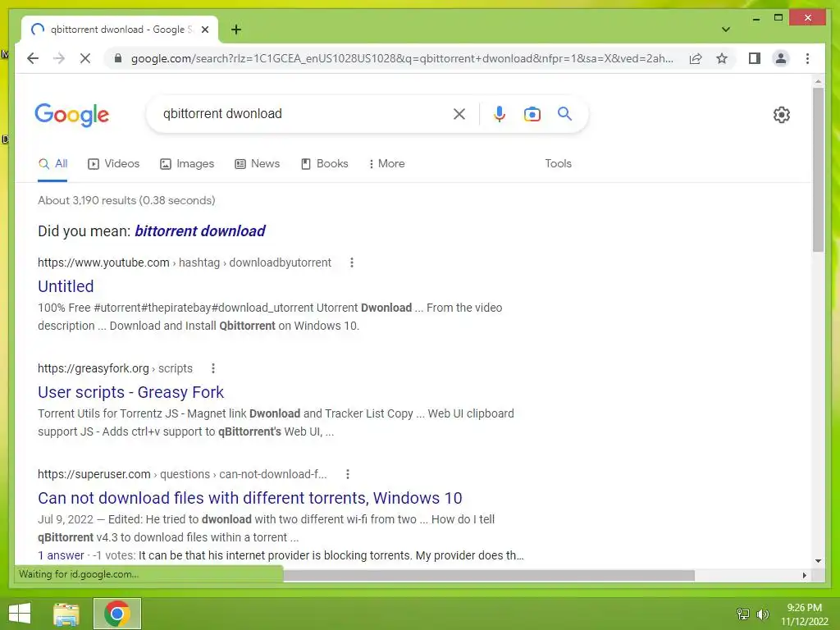Click the forward navigation arrow
The image size is (840, 630).
pos(59,58)
